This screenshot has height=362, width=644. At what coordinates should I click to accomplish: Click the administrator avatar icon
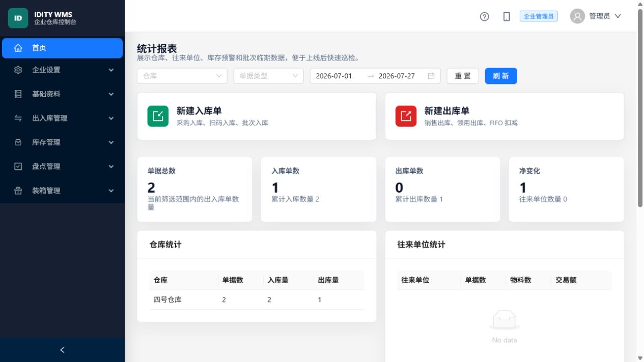577,16
